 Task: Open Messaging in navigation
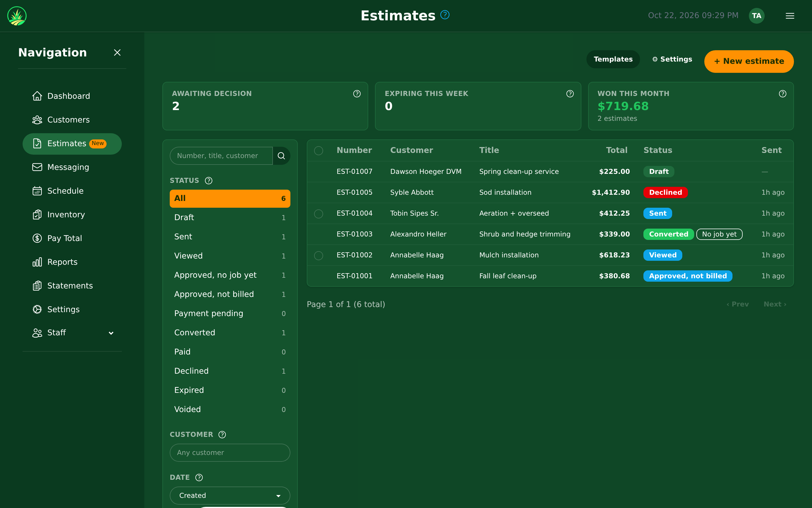click(72, 167)
